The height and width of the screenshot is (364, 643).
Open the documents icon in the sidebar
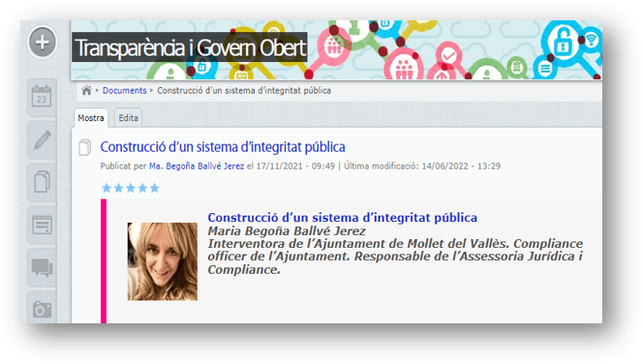[42, 182]
